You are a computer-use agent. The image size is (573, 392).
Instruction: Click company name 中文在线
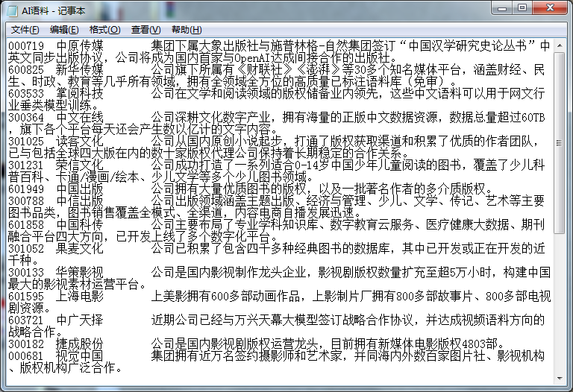(80, 118)
